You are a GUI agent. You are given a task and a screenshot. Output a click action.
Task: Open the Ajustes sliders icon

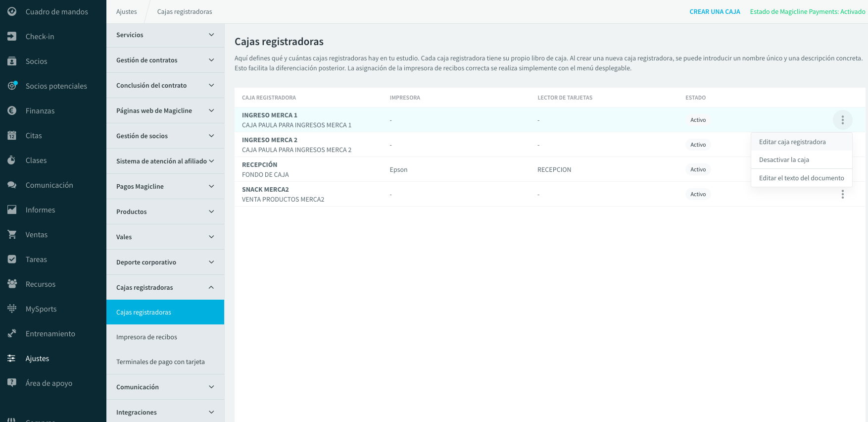[x=12, y=358]
